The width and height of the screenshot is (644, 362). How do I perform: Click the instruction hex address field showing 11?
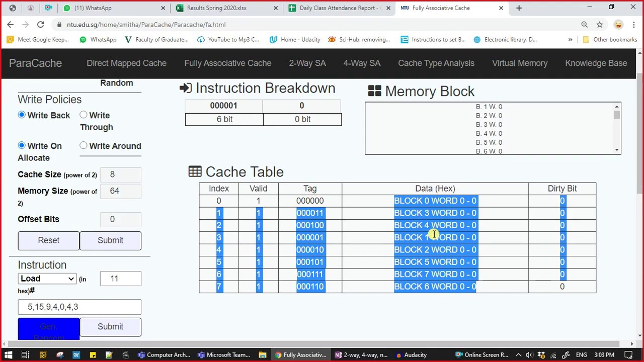click(120, 279)
